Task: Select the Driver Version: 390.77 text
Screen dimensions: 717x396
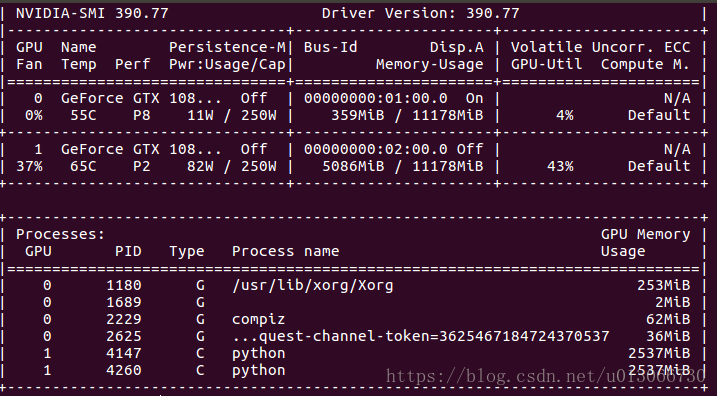Action: point(421,13)
